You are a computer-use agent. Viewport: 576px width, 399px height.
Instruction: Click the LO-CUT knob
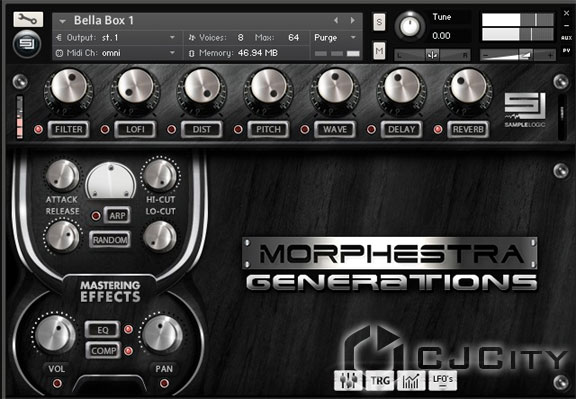(160, 236)
